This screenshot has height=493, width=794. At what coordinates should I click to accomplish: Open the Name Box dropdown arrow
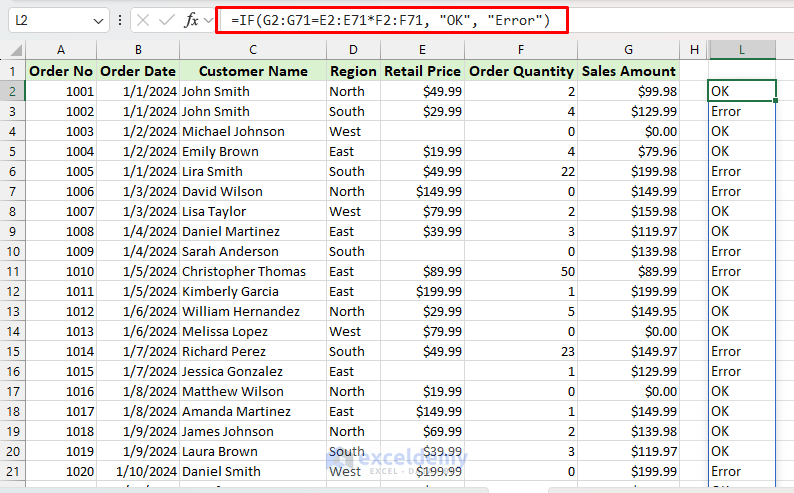(x=98, y=20)
